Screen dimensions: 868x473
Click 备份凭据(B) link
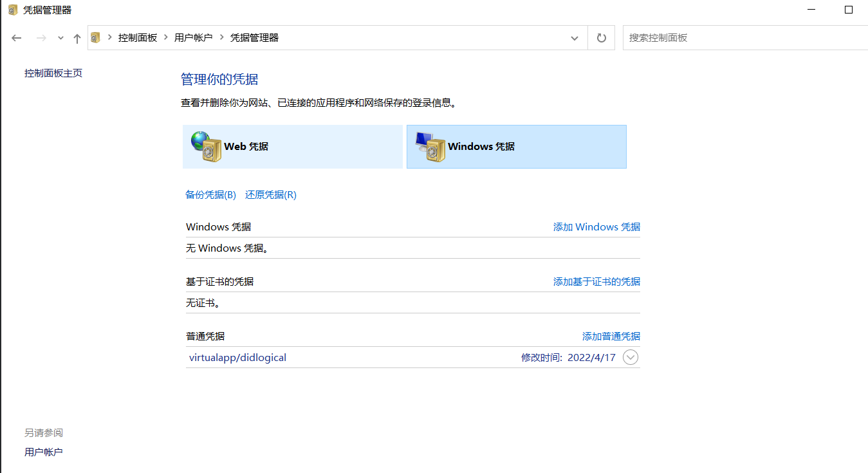point(210,195)
